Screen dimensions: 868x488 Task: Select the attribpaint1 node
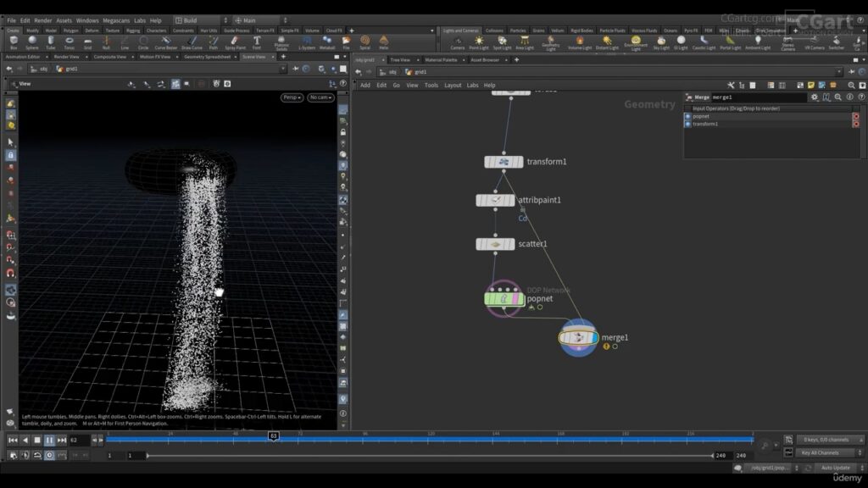[x=495, y=200]
